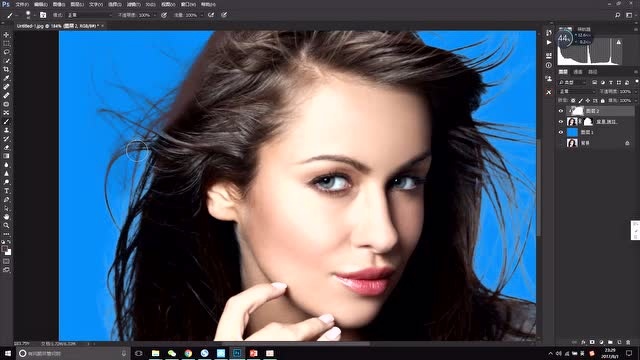This screenshot has width=640, height=360.
Task: Select the Quick Selection wand tool
Action: pyautogui.click(x=6, y=61)
